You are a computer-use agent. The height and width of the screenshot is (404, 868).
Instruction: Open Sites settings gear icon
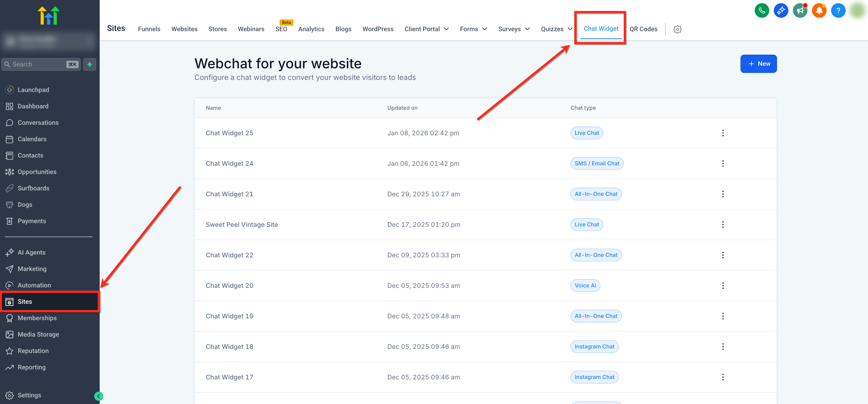click(x=677, y=29)
